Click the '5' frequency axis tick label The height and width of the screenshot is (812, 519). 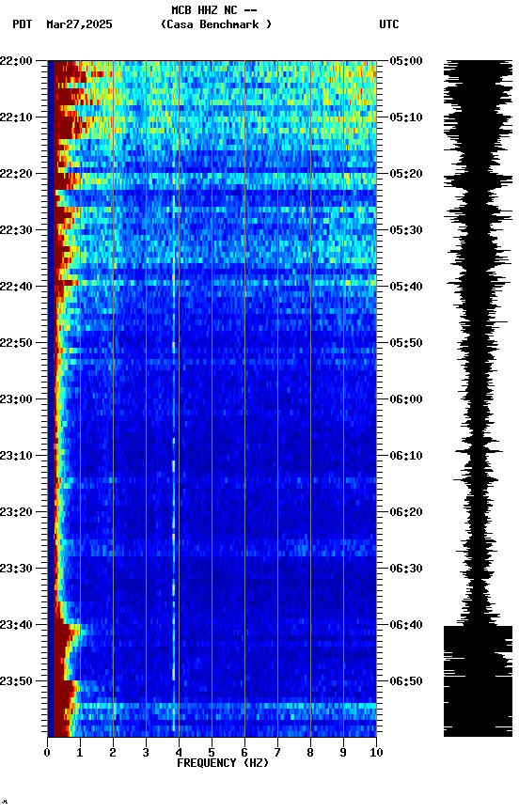[212, 753]
